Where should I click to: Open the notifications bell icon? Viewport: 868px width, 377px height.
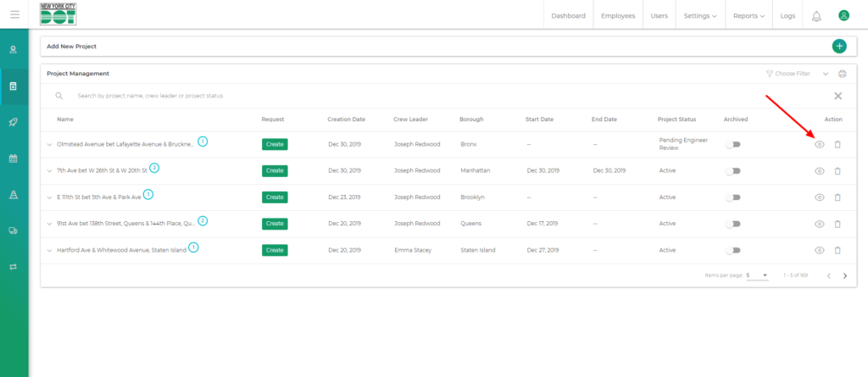(x=816, y=15)
